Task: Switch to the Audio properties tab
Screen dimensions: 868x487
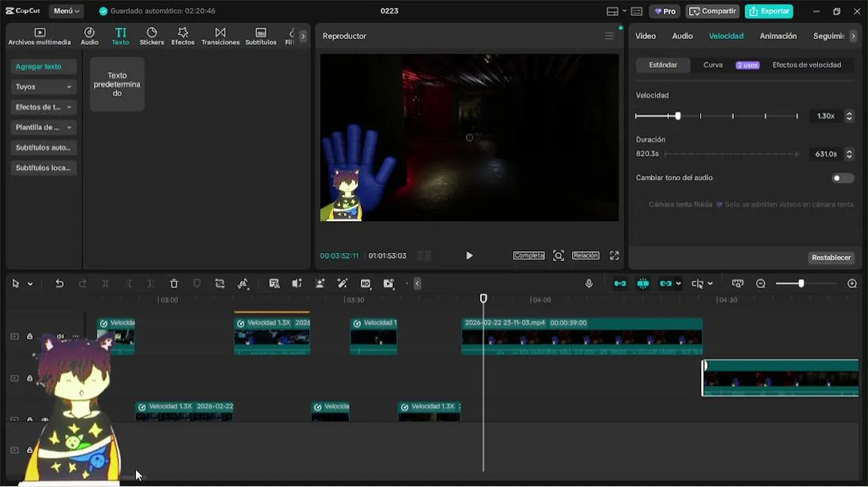Action: 682,36
